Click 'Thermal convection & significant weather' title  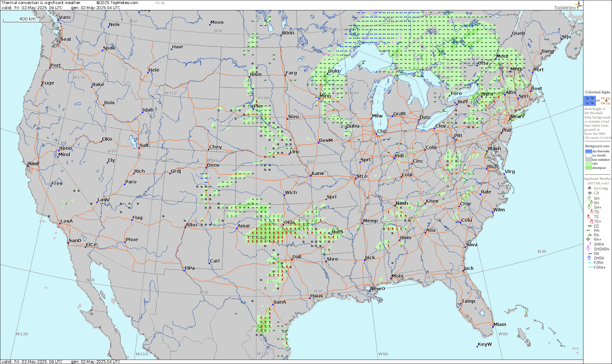pos(41,3)
